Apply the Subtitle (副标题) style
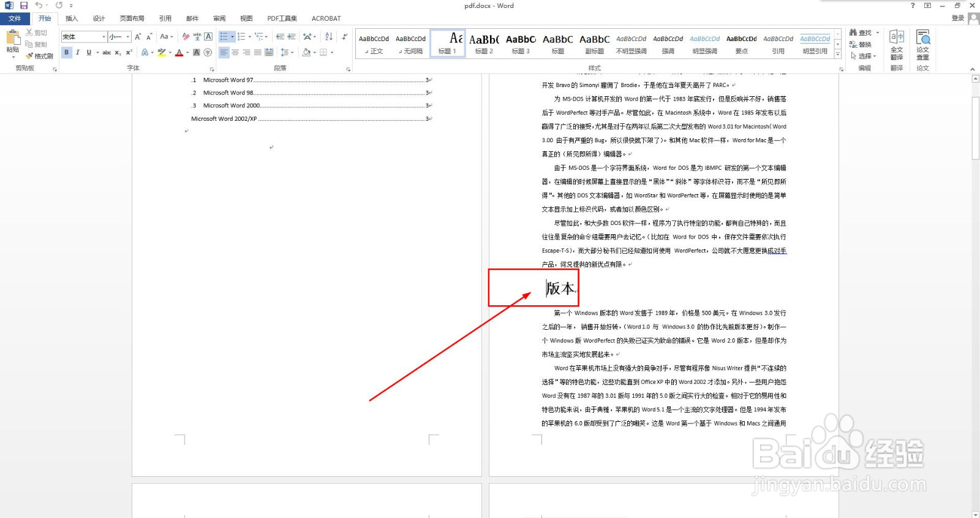Screen dimensions: 980x518 [594, 44]
